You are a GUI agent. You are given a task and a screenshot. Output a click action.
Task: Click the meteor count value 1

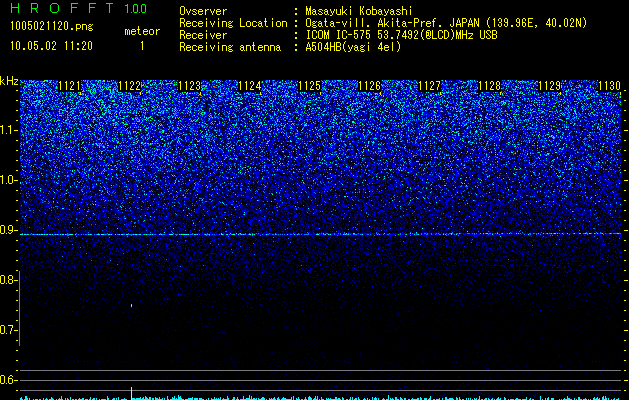point(142,46)
